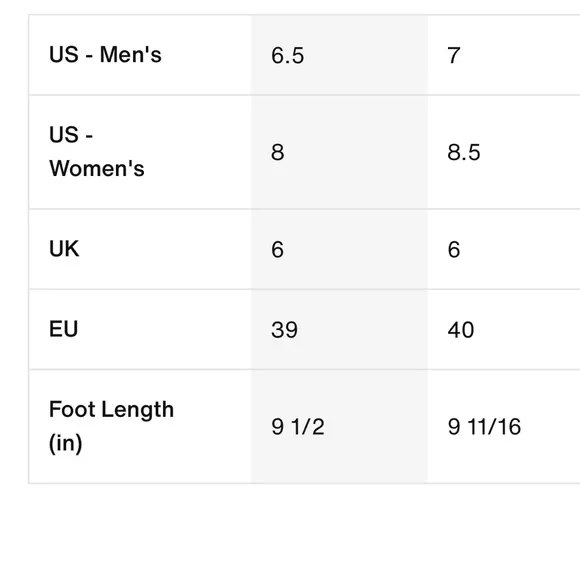Click the men's size 7 cell

coord(504,55)
